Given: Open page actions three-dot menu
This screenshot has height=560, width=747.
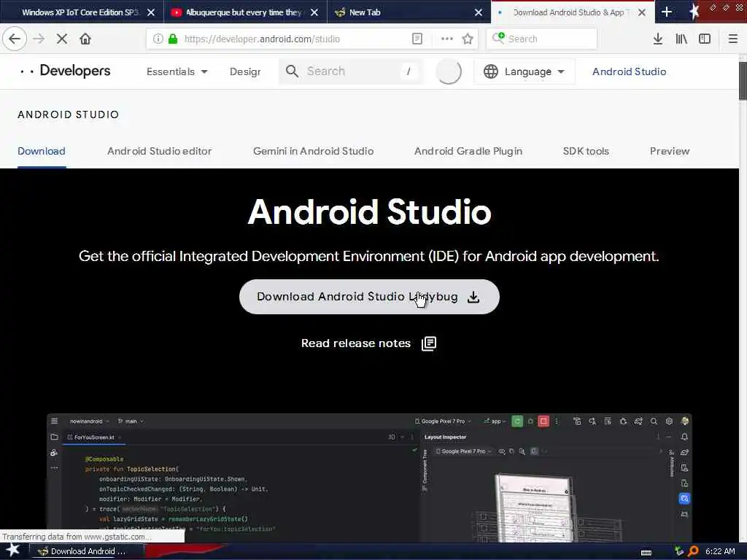Looking at the screenshot, I should pyautogui.click(x=447, y=39).
